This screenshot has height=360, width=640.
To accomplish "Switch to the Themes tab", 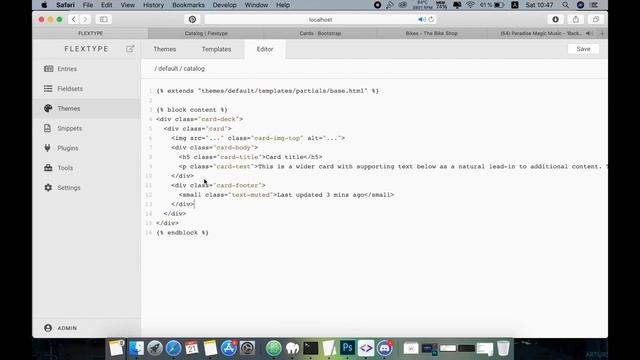I will pos(165,49).
